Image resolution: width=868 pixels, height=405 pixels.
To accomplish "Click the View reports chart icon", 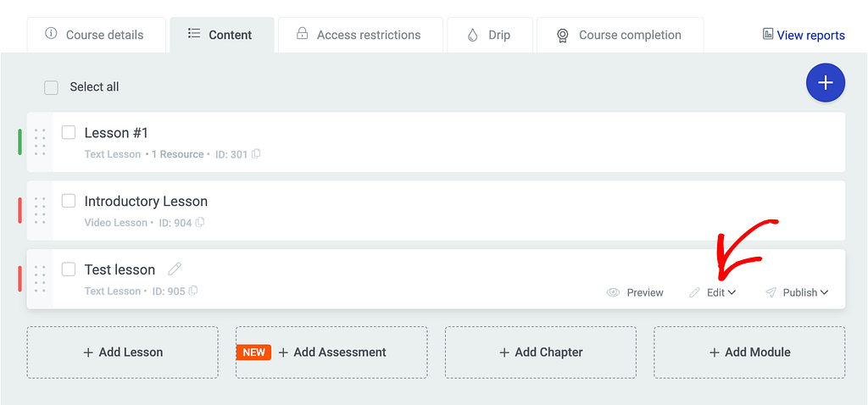I will coord(768,34).
